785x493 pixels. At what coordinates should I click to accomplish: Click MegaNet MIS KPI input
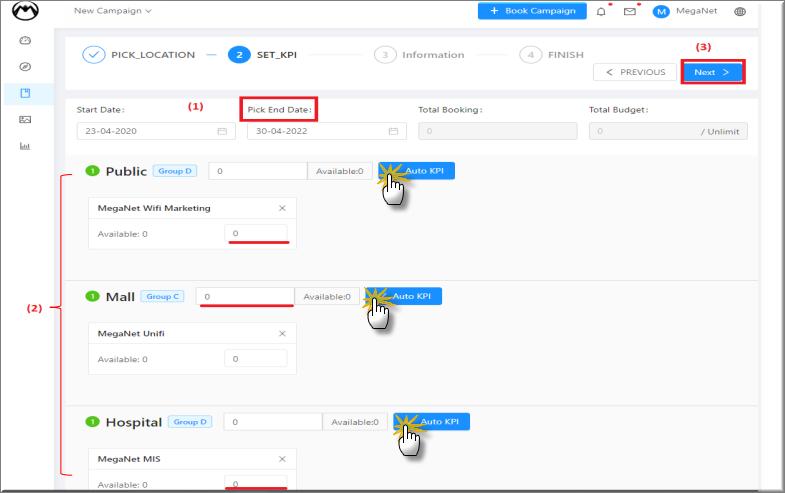click(x=256, y=482)
